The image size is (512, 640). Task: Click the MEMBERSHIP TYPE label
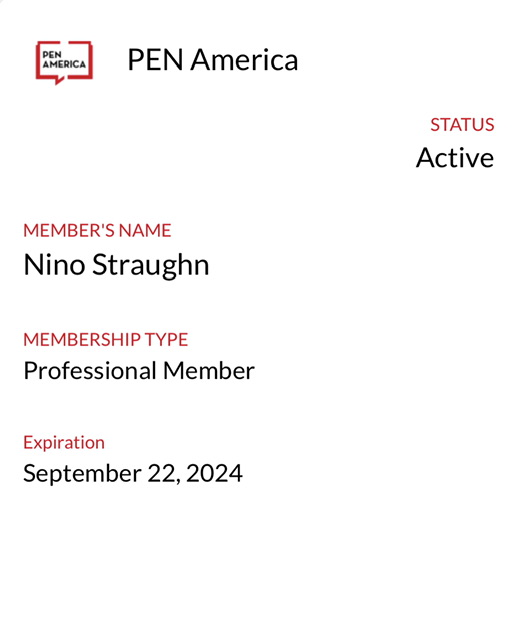[106, 340]
